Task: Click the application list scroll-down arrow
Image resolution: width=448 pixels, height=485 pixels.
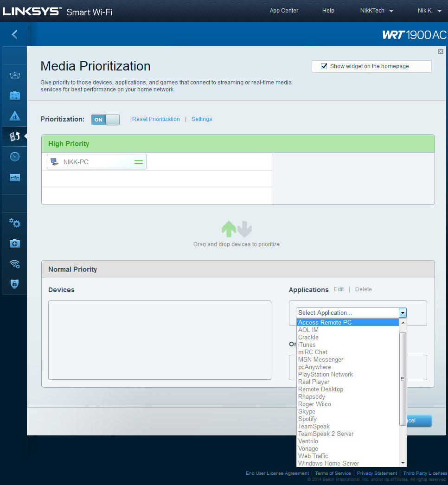Action: [403, 463]
